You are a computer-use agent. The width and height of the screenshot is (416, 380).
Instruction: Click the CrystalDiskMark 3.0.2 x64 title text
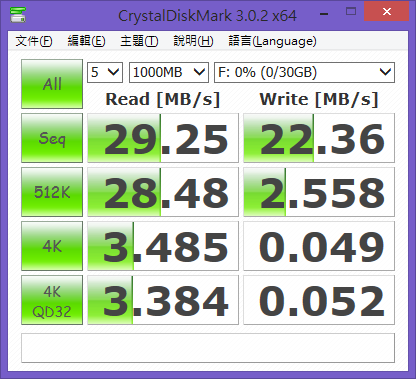(207, 16)
